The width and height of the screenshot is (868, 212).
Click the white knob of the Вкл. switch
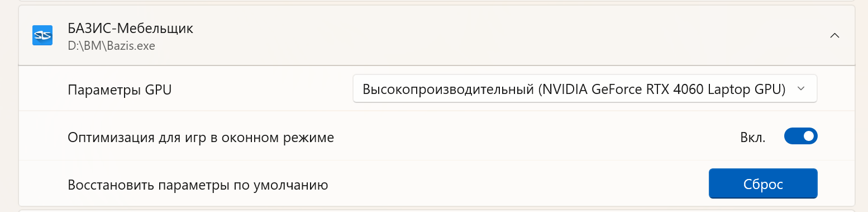809,136
